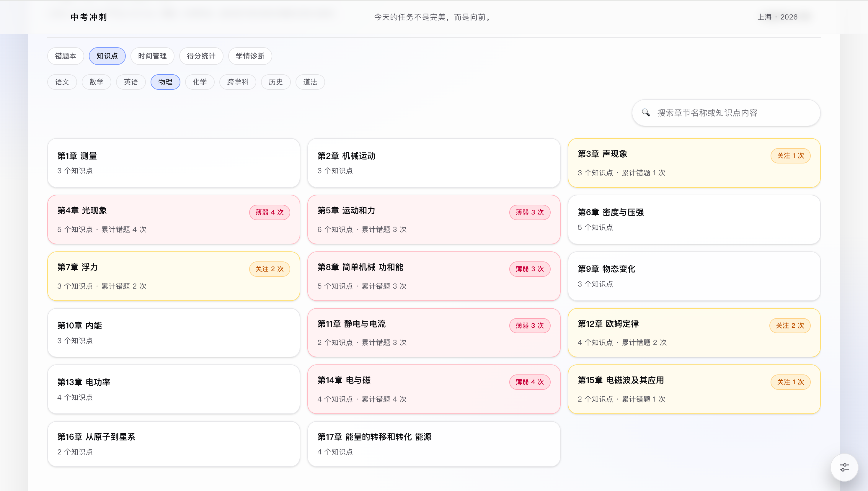Open the settings sliders floating button

[x=844, y=467]
